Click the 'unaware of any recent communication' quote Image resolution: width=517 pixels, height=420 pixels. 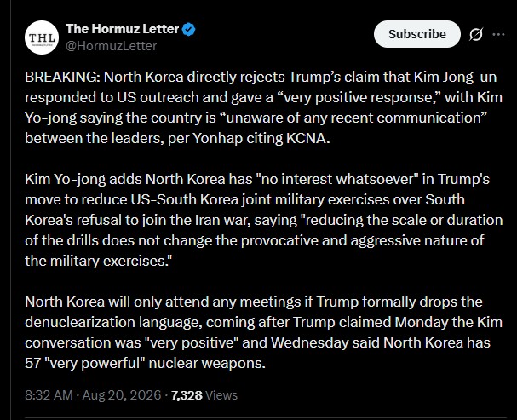[x=352, y=118]
